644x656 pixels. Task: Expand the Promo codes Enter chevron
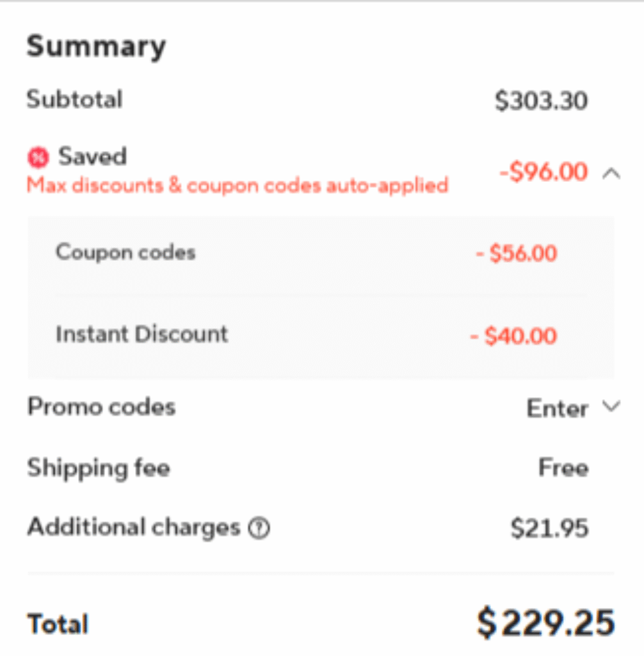612,406
